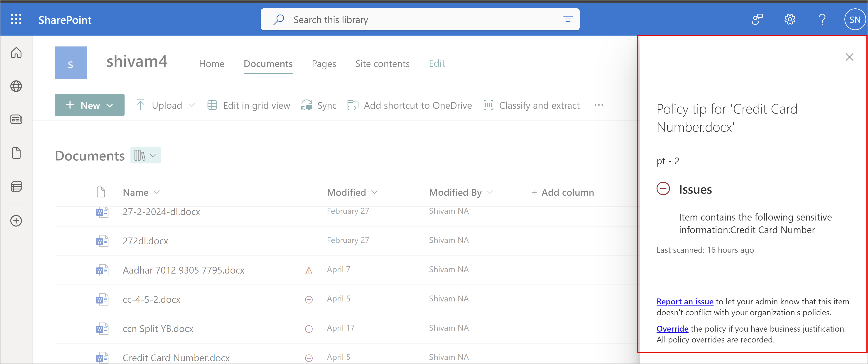Click the search filter icon
This screenshot has width=868, height=364.
(568, 19)
